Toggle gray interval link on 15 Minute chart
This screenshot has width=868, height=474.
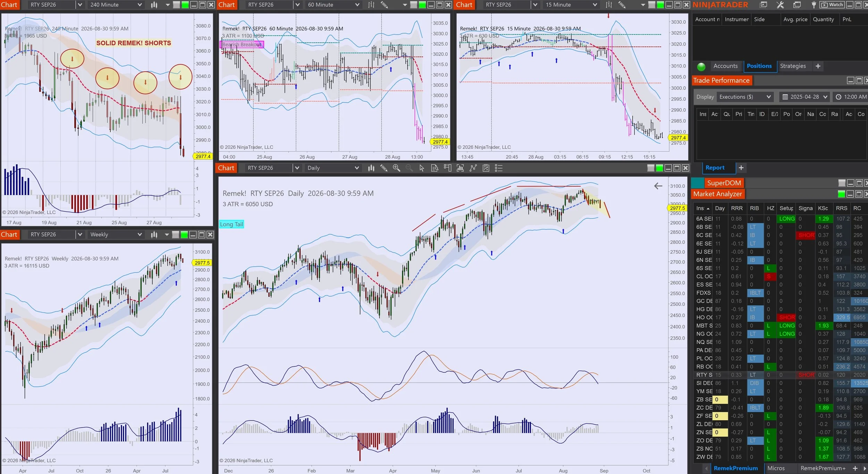tap(652, 5)
